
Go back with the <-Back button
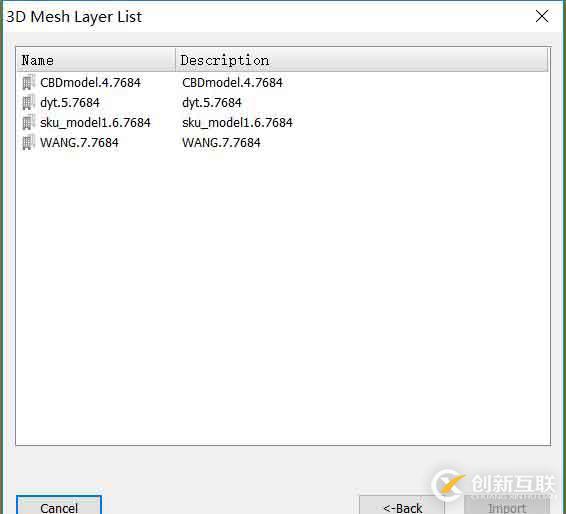pos(402,505)
